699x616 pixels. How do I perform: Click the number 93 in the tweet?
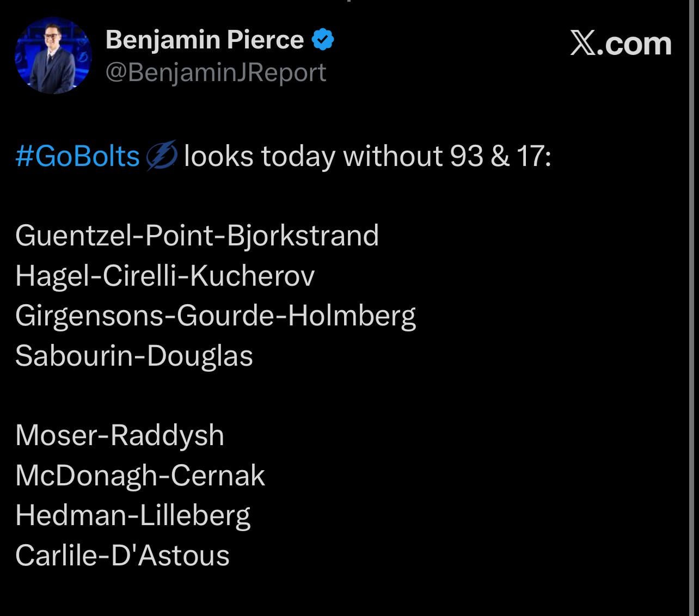pos(467,157)
